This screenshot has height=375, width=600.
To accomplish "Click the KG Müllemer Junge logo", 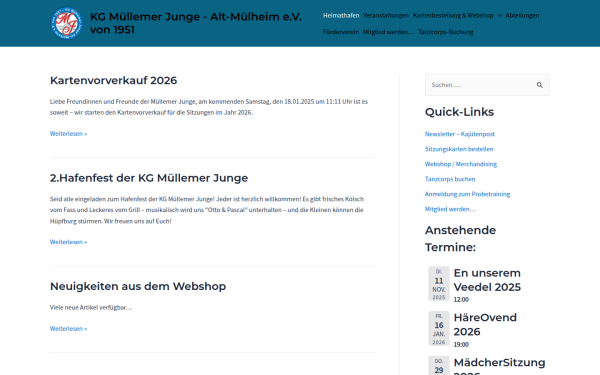I will [67, 23].
